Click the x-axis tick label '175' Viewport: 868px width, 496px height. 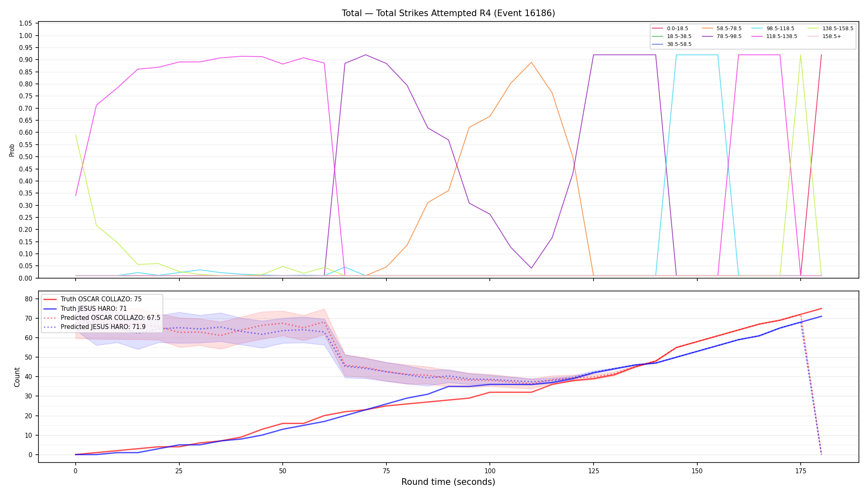(x=801, y=471)
